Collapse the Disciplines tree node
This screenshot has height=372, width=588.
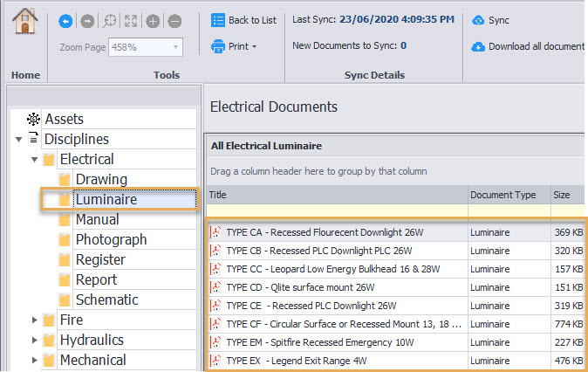(x=18, y=139)
